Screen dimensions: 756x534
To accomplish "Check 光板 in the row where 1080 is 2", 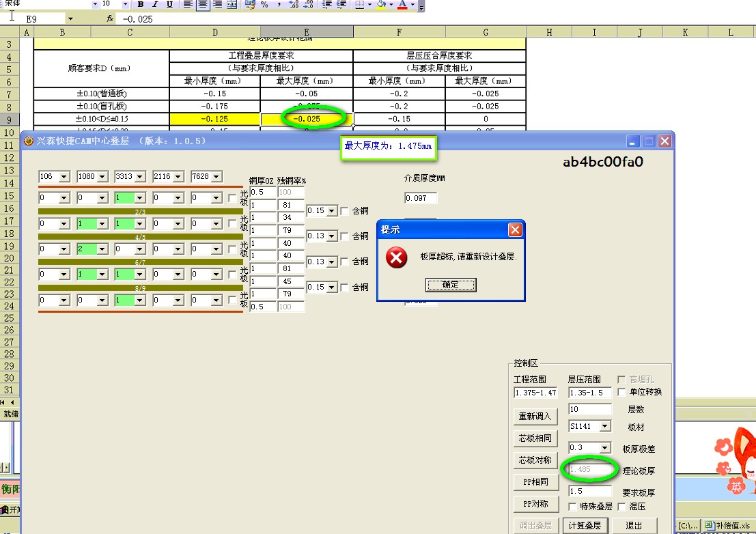I will [x=232, y=249].
